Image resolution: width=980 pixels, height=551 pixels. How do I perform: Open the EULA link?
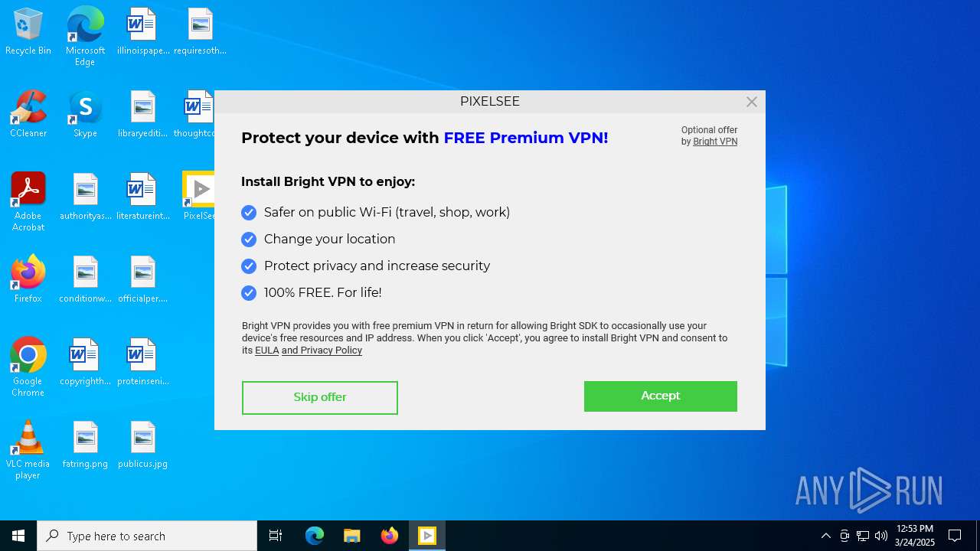pyautogui.click(x=266, y=350)
